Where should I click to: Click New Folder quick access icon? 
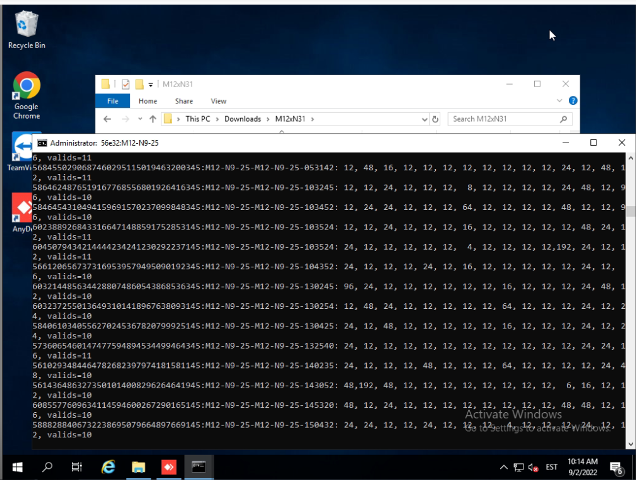[x=139, y=84]
